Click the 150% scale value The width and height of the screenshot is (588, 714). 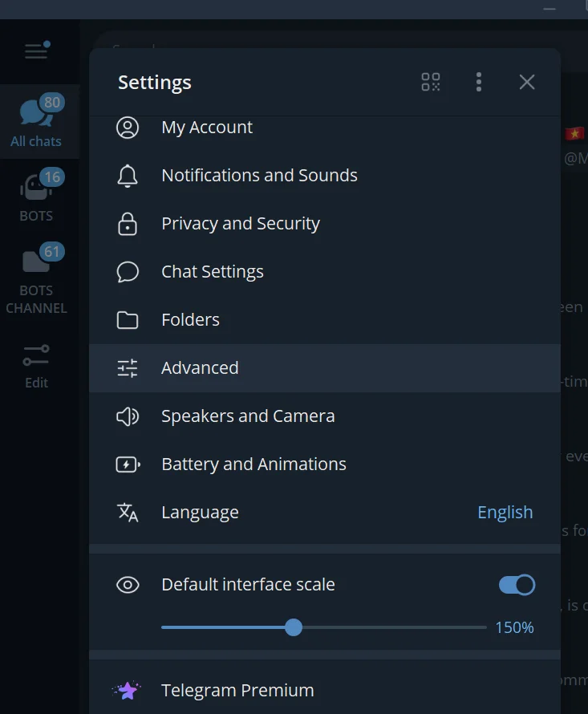514,628
